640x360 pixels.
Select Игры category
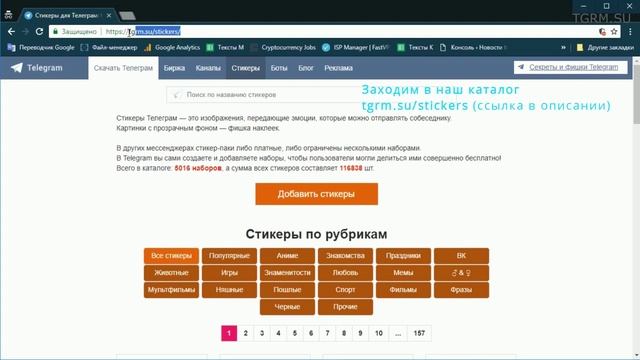coord(229,273)
